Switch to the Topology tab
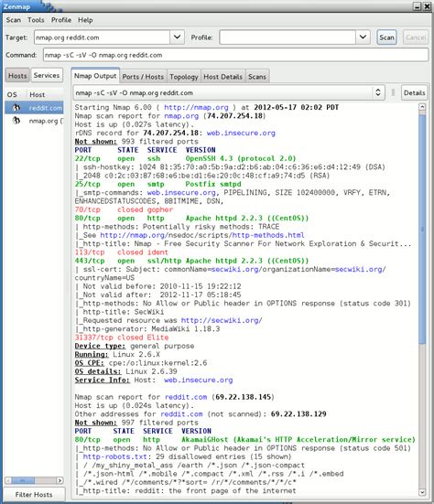434x504 pixels. click(184, 77)
